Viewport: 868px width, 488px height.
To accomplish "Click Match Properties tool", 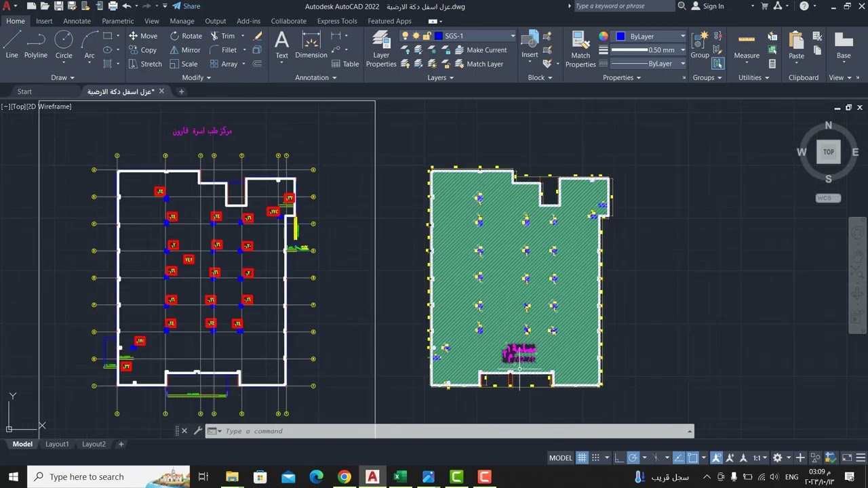I will (x=580, y=49).
